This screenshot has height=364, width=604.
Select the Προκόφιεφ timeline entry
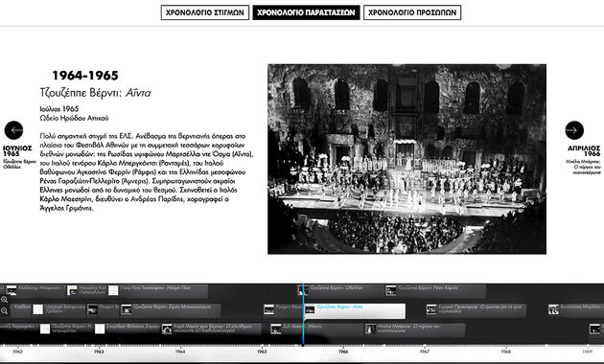(x=476, y=310)
